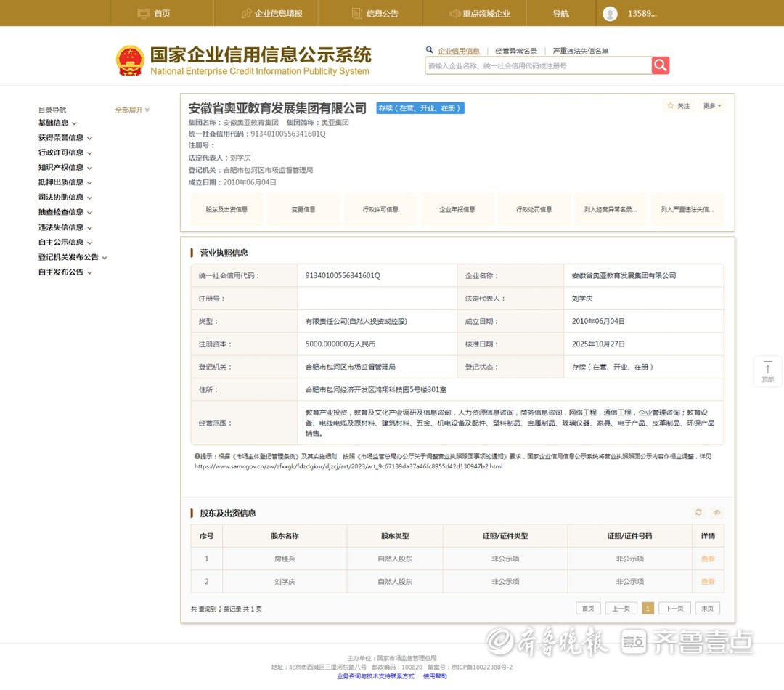Click the small magnifier icon beside 企业信用信息

coord(429,49)
